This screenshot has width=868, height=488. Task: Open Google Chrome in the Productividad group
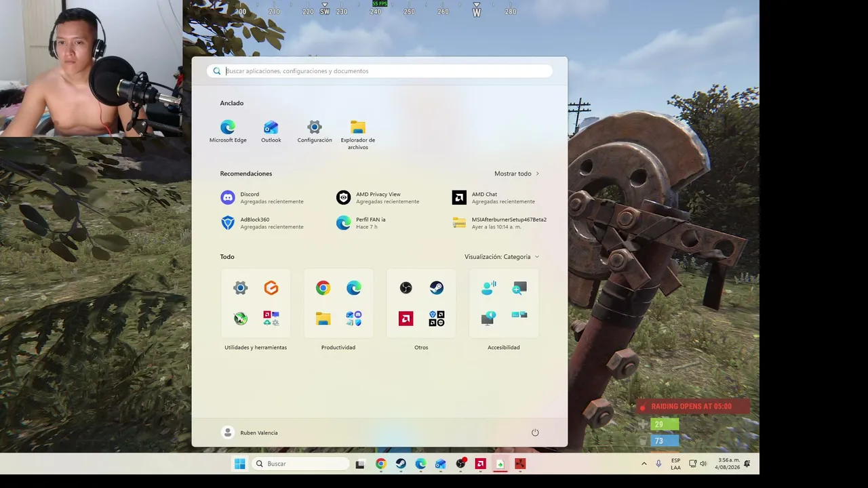click(x=323, y=288)
